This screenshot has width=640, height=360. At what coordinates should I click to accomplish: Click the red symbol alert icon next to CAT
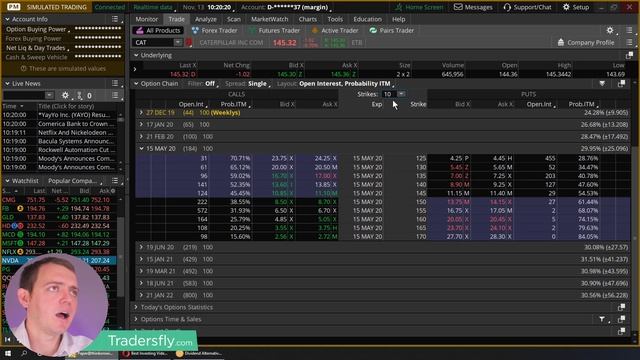click(x=189, y=42)
